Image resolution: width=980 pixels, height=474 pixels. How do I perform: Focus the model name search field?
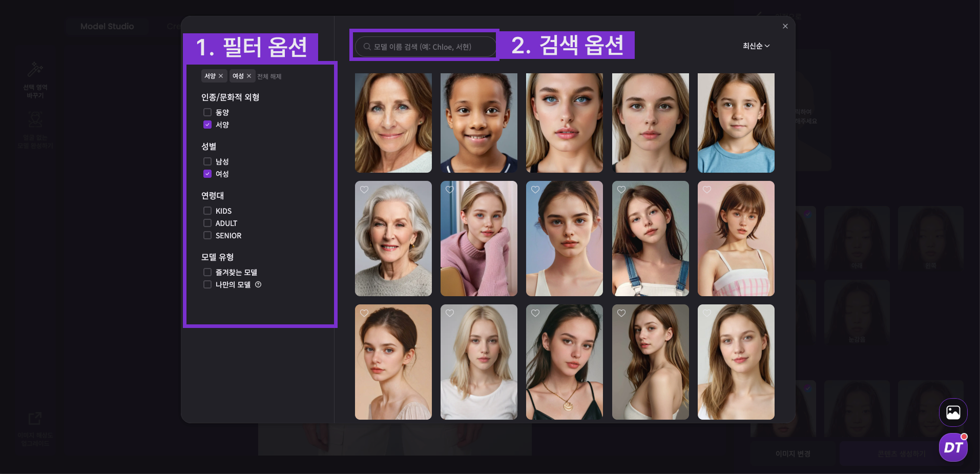[425, 47]
